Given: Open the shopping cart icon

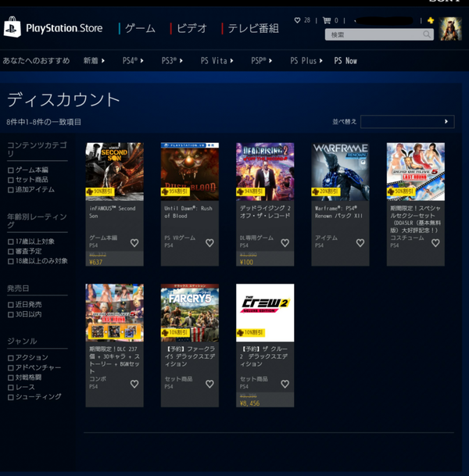Looking at the screenshot, I should point(327,20).
